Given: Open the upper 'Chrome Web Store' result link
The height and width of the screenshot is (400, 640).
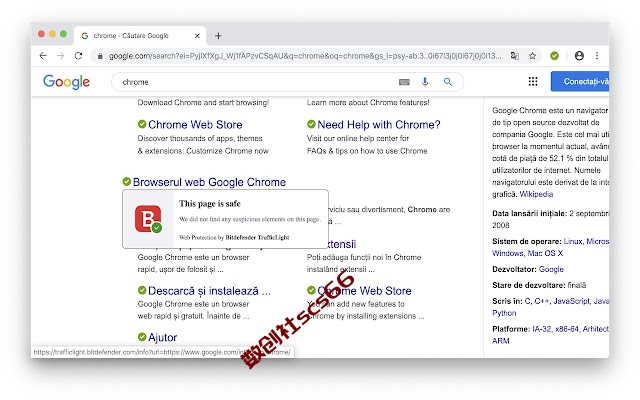Looking at the screenshot, I should pos(195,124).
